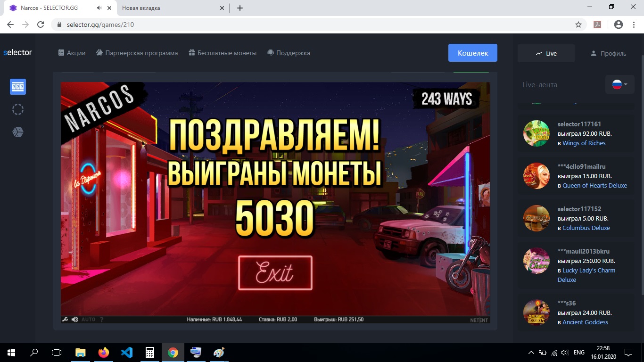Show hidden system tray icons
644x362 pixels.
pyautogui.click(x=531, y=353)
